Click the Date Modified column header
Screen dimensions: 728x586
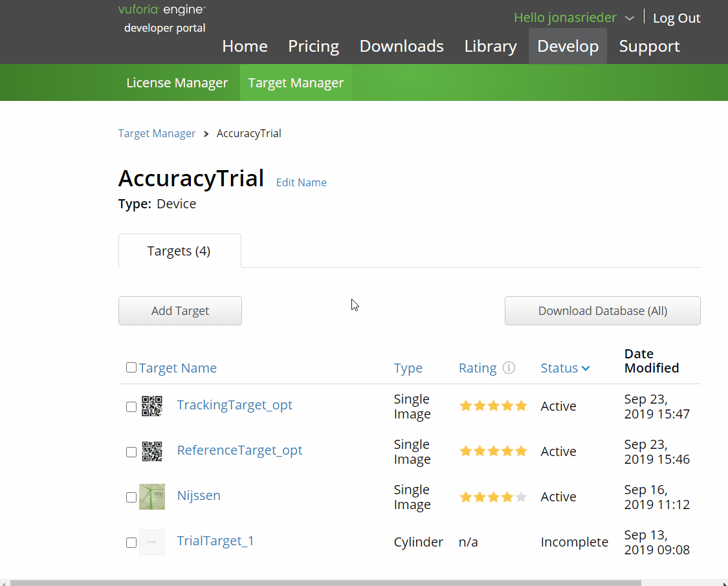click(652, 361)
